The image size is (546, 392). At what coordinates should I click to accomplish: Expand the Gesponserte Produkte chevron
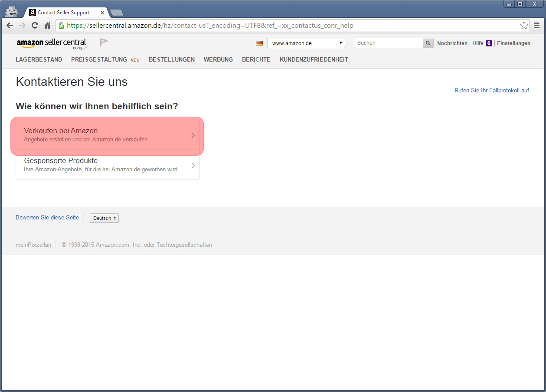(193, 165)
